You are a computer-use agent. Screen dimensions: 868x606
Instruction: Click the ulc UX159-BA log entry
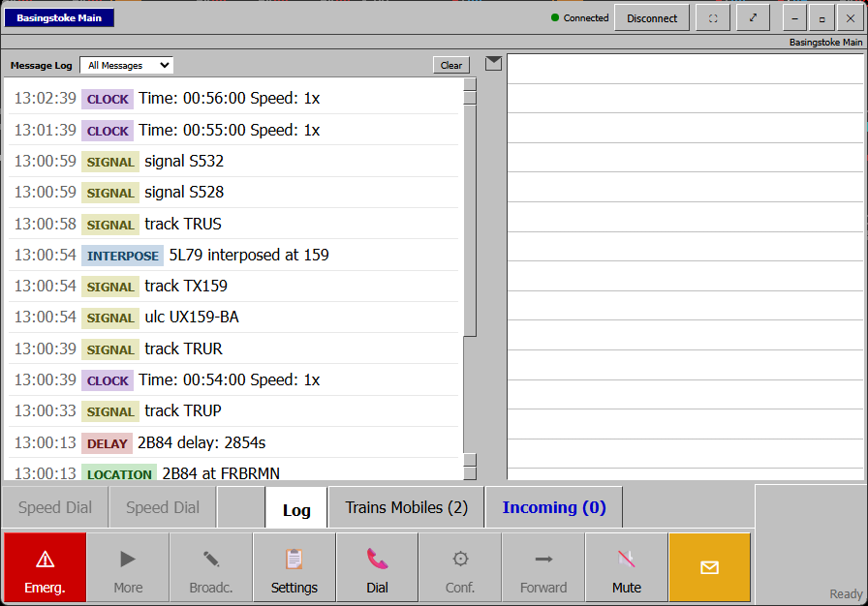[x=233, y=318]
